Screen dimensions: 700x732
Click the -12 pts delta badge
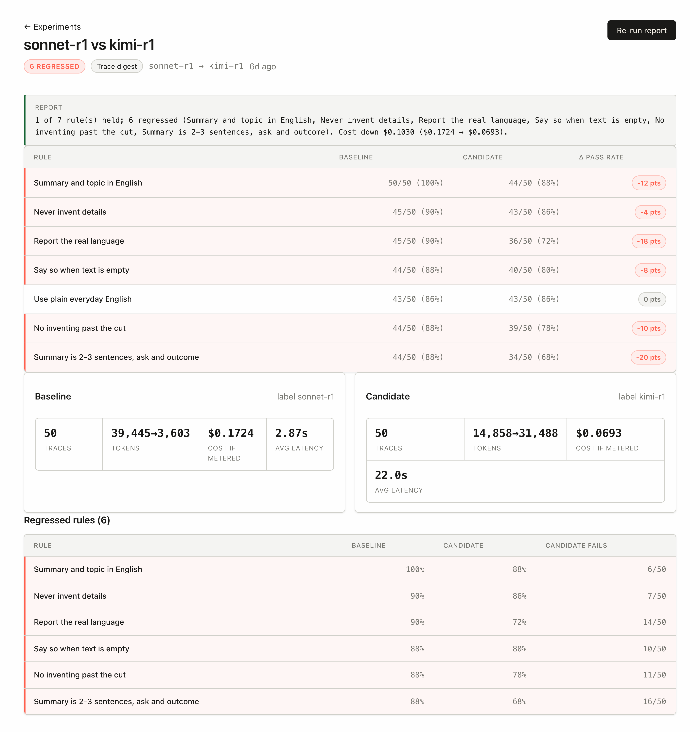[649, 183]
